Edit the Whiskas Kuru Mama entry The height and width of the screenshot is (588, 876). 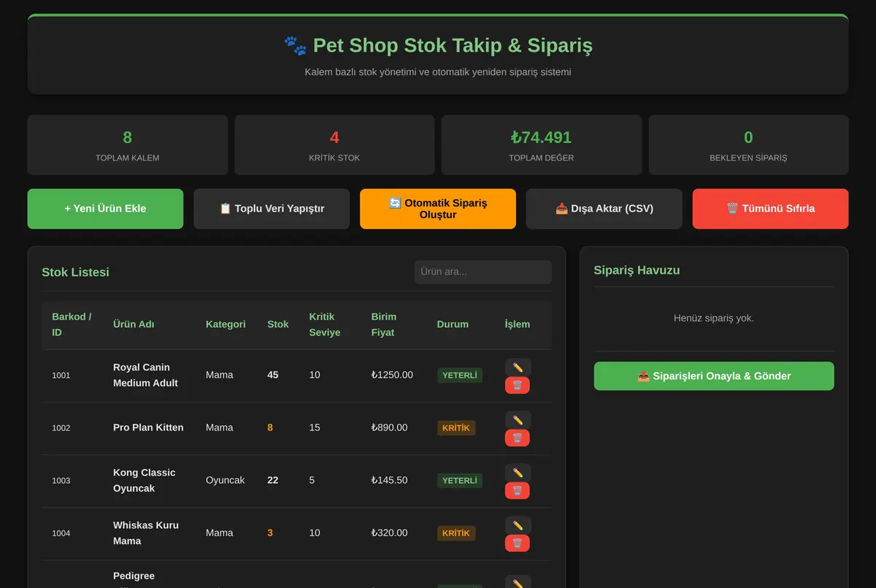click(518, 525)
